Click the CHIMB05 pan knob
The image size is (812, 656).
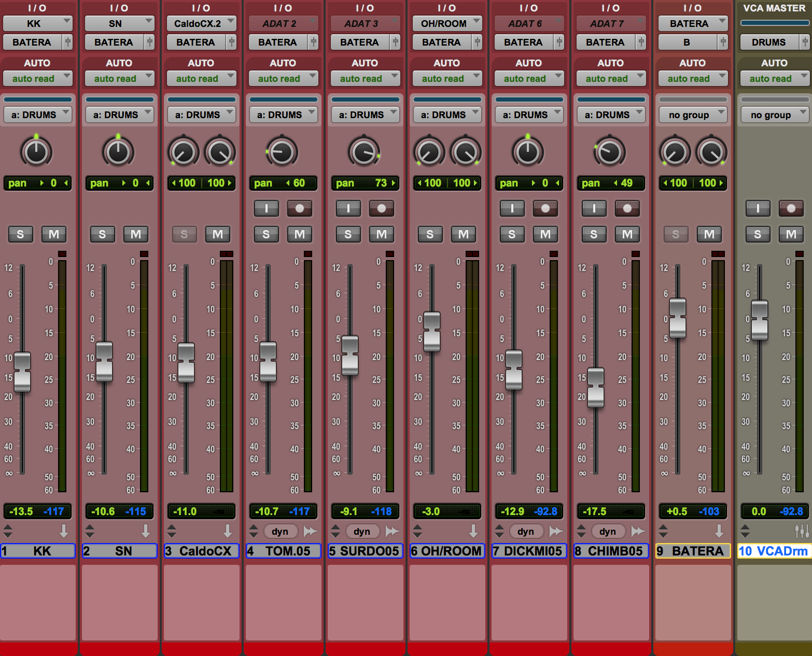coord(610,152)
